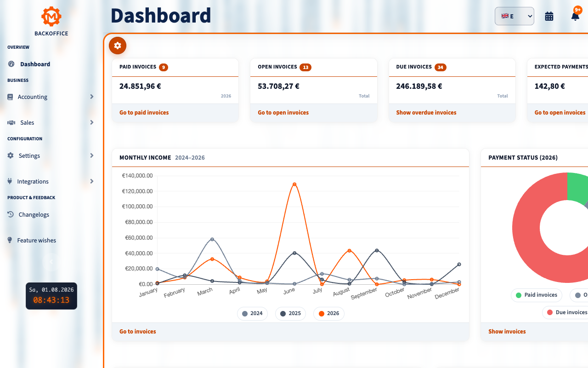Expand the Accounting submenu chevron

pyautogui.click(x=92, y=97)
